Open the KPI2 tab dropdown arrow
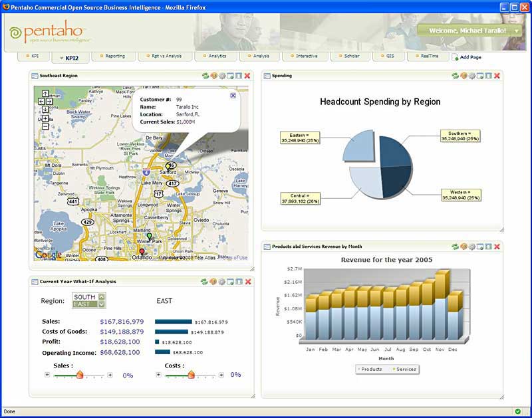 [61, 58]
